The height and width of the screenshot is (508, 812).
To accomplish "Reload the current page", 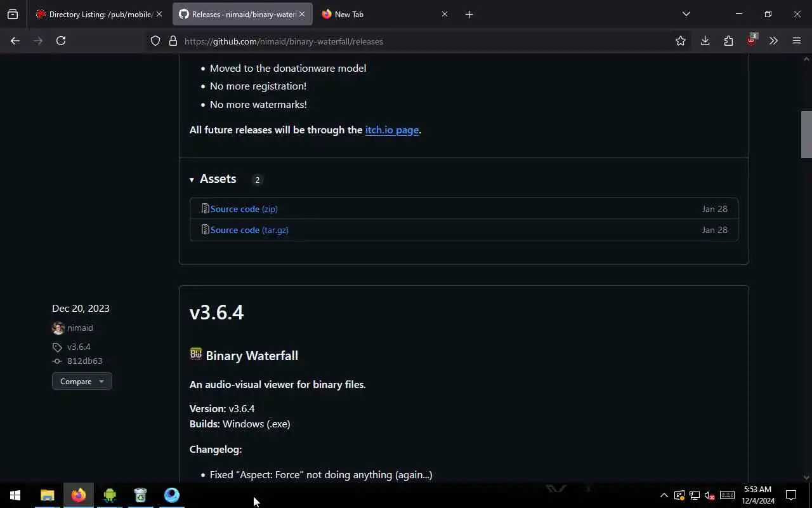I will tap(61, 41).
